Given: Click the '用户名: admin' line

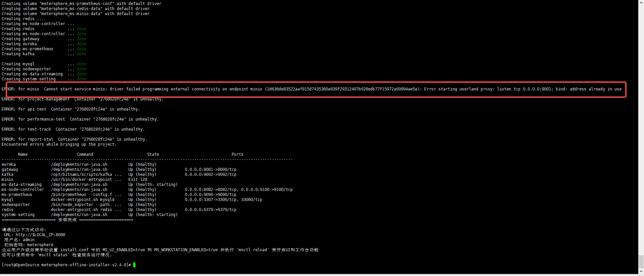Looking at the screenshot, I should pos(19,240).
